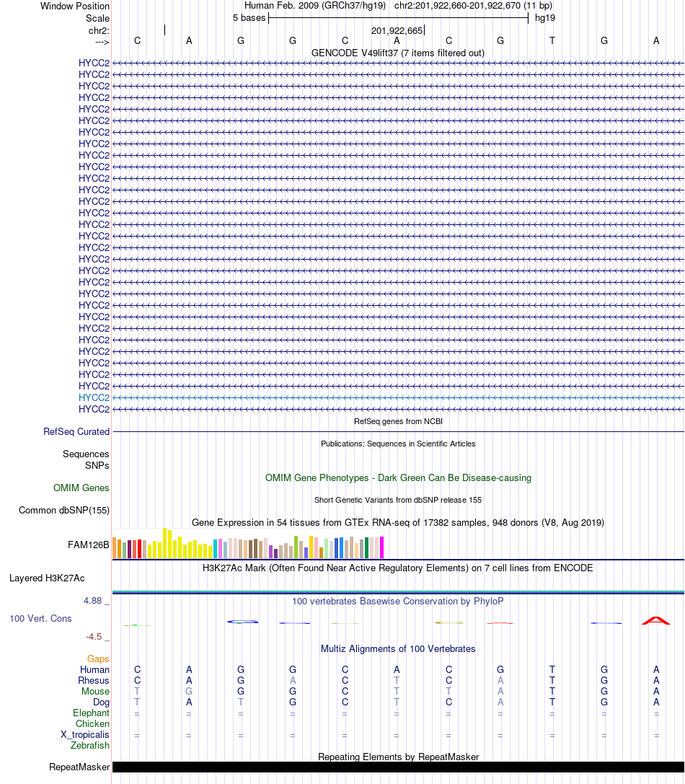Click the Human species label
Viewport: 685px width, 784px height.
click(94, 669)
